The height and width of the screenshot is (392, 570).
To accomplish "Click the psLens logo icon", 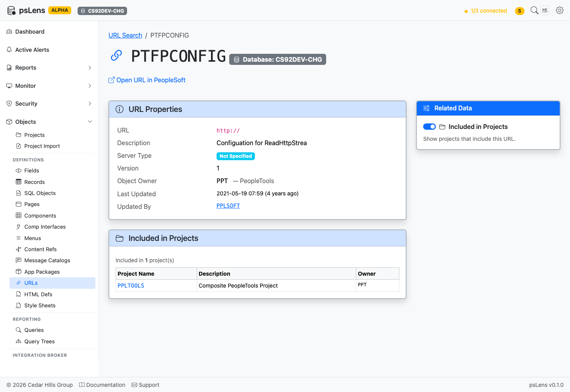I will pos(11,11).
